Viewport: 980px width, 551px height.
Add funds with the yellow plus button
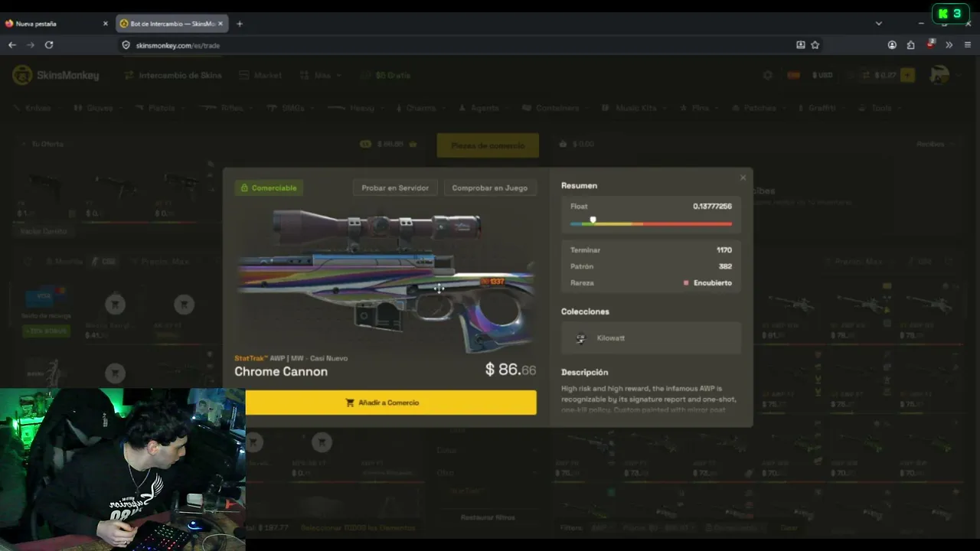pyautogui.click(x=907, y=75)
